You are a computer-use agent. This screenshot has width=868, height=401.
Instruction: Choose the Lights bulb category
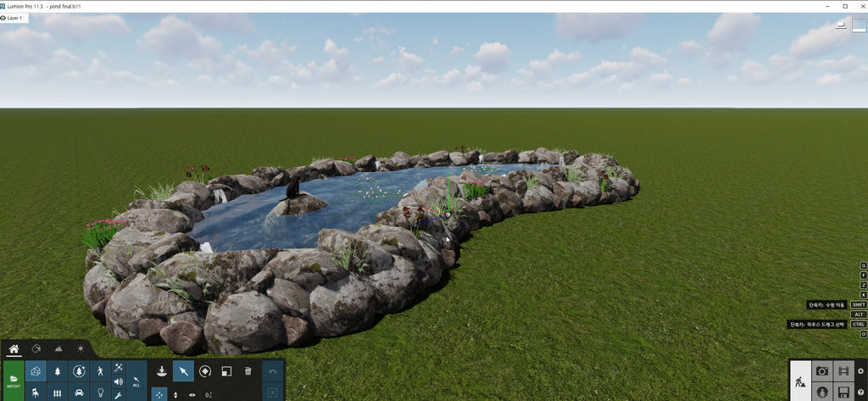[99, 393]
